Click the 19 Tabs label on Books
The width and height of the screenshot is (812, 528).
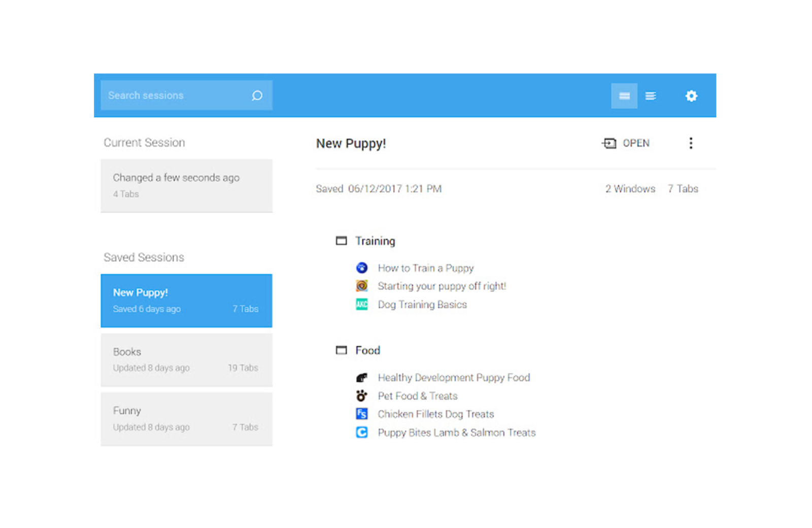(243, 368)
